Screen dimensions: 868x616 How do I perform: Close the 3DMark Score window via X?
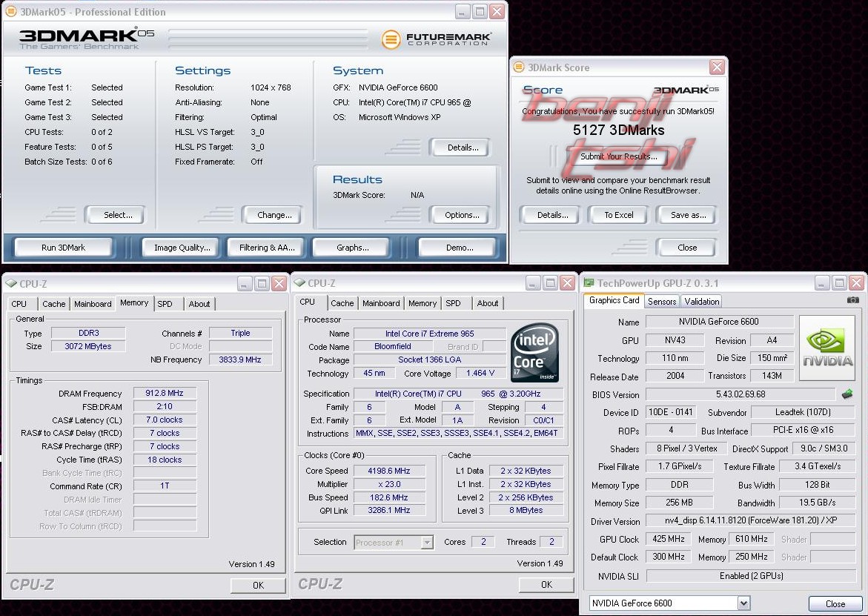pyautogui.click(x=717, y=67)
